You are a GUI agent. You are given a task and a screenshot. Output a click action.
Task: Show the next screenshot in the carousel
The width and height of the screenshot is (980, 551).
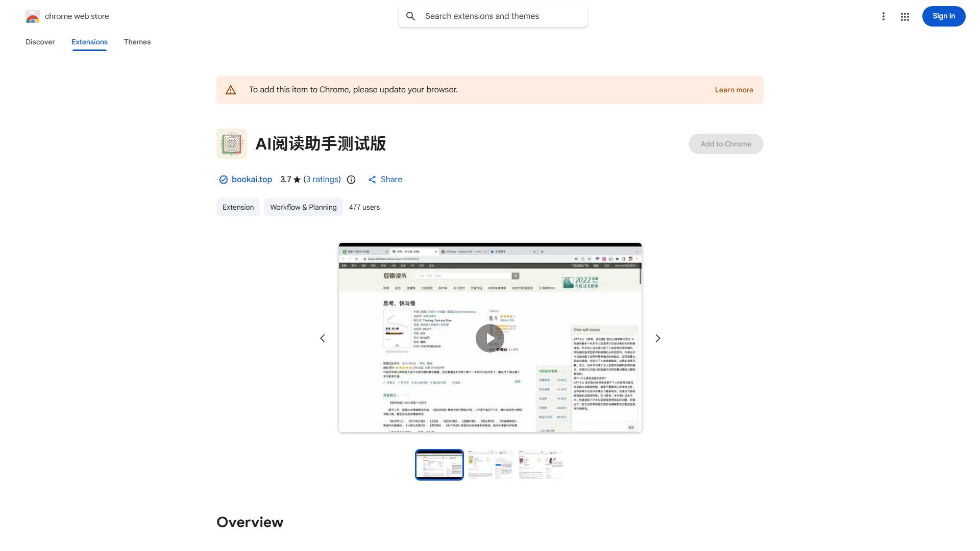657,338
